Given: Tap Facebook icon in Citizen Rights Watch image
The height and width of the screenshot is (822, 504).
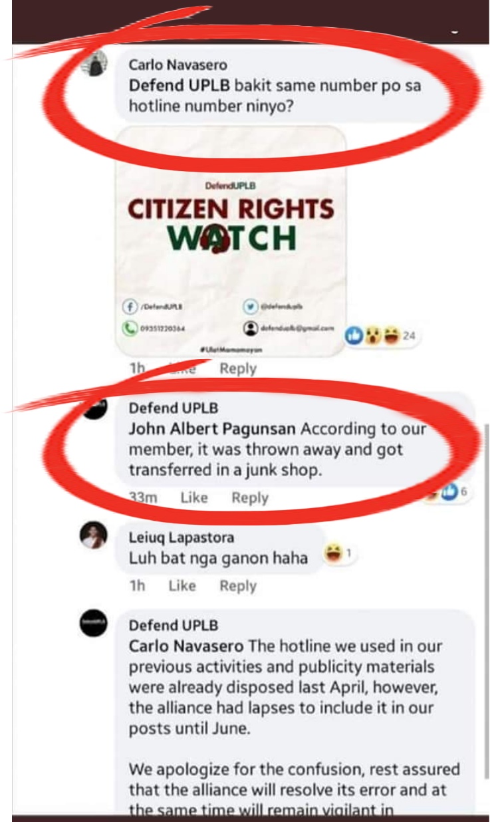Looking at the screenshot, I should [129, 307].
